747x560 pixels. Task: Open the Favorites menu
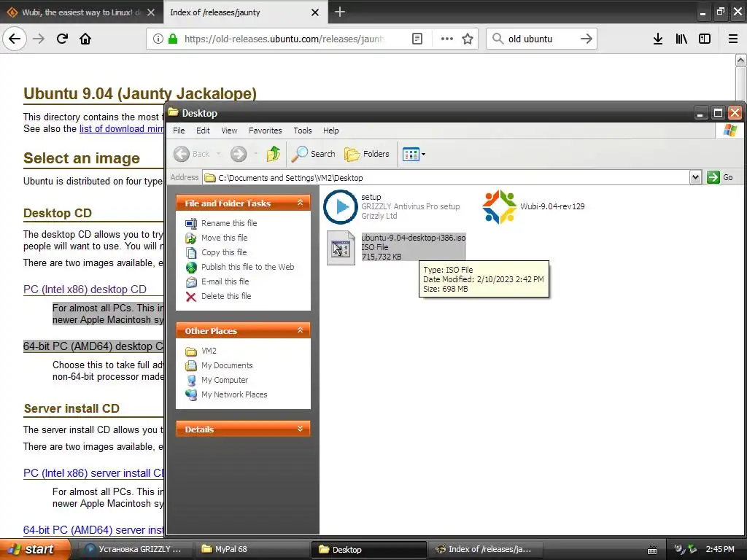(266, 131)
